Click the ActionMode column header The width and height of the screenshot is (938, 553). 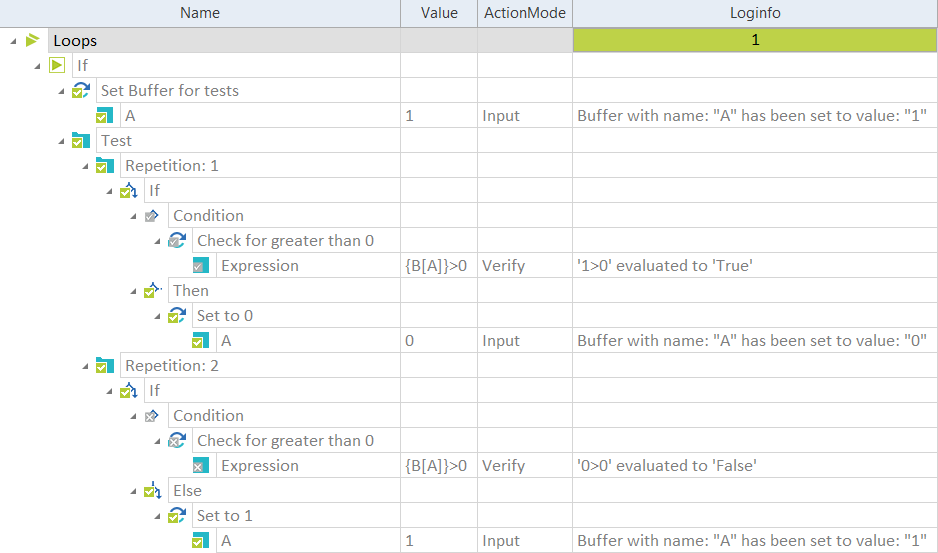coord(524,13)
